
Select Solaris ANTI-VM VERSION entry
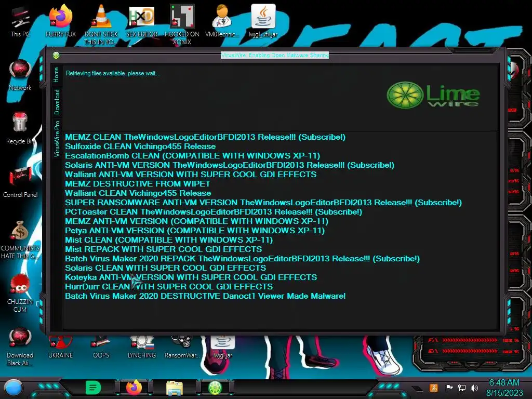coord(230,165)
